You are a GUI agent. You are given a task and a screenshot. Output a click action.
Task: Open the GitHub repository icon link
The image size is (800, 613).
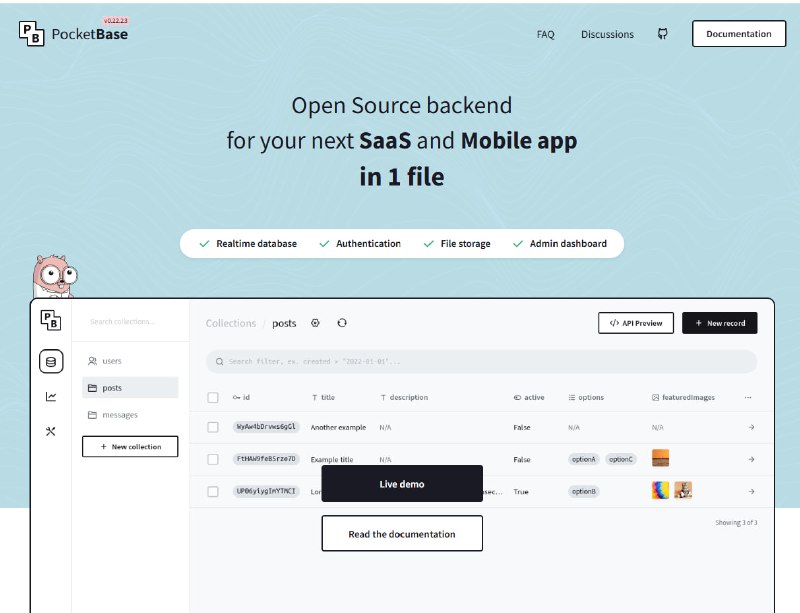point(662,34)
